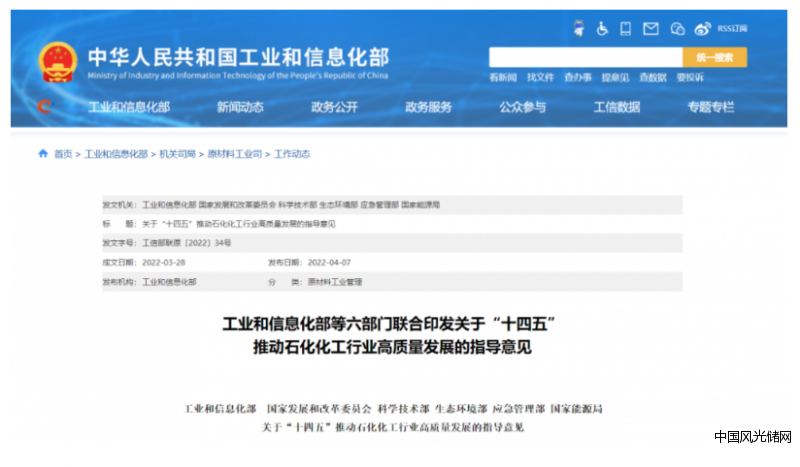
Task: Click the site title 中华人民共和国工业和信息化部
Action: (238, 57)
